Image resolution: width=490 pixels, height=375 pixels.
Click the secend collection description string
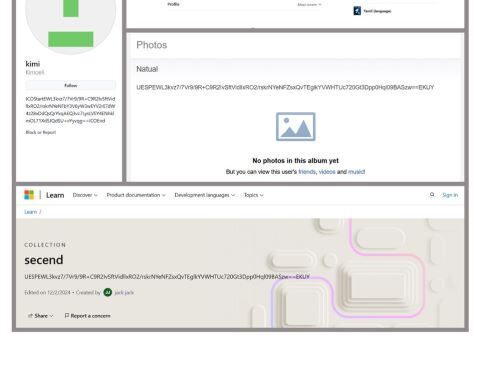(167, 277)
